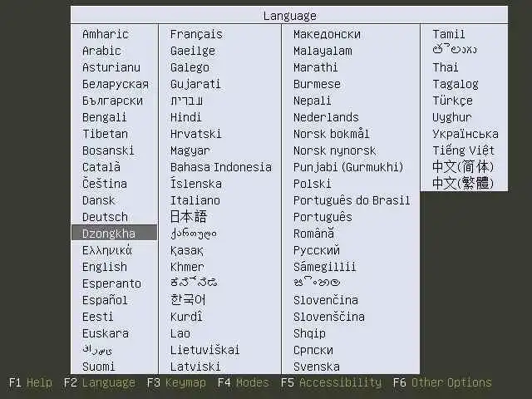Choose Français as the language
The image size is (532, 399).
(x=196, y=34)
